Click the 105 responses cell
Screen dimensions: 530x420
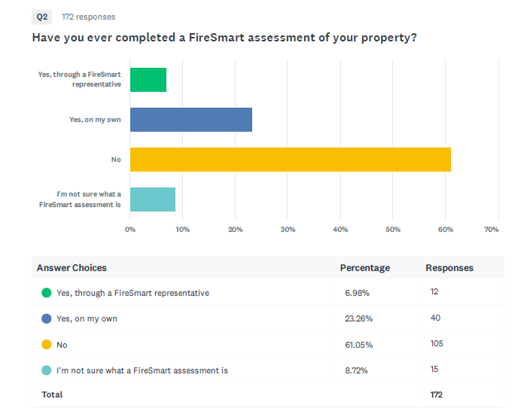click(437, 344)
